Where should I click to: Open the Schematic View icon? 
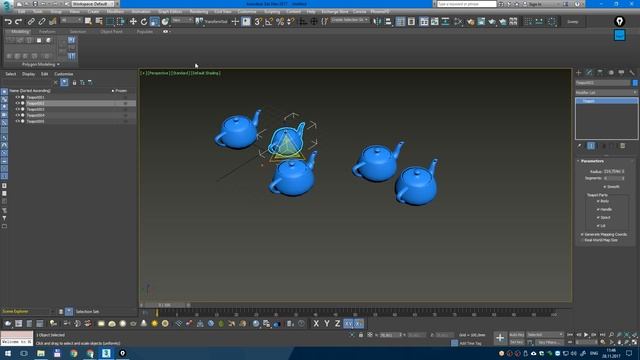(x=445, y=21)
